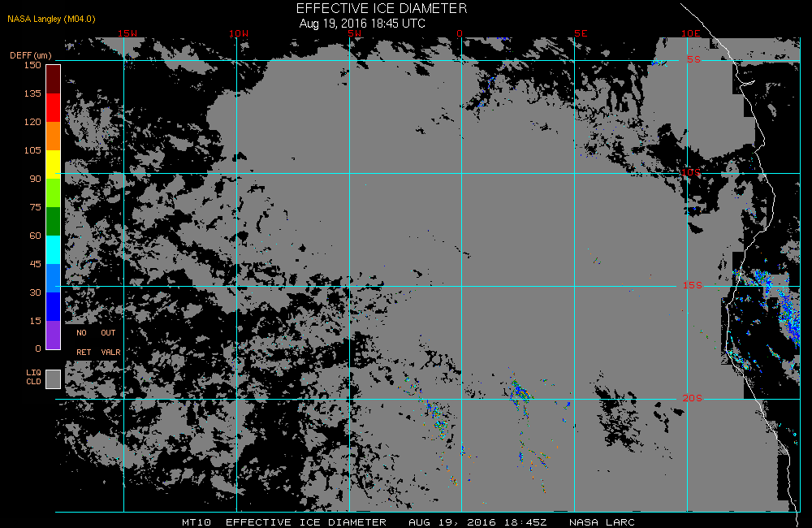Click the dark red 135-150 color band
The width and height of the screenshot is (812, 528).
[x=54, y=80]
